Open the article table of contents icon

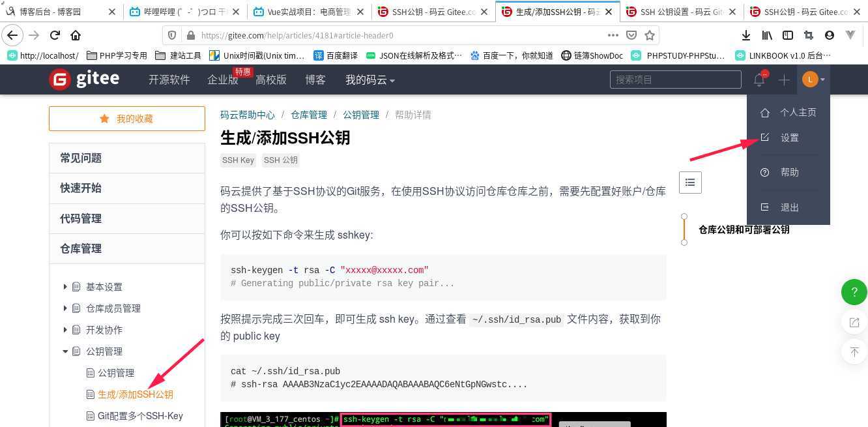(690, 182)
